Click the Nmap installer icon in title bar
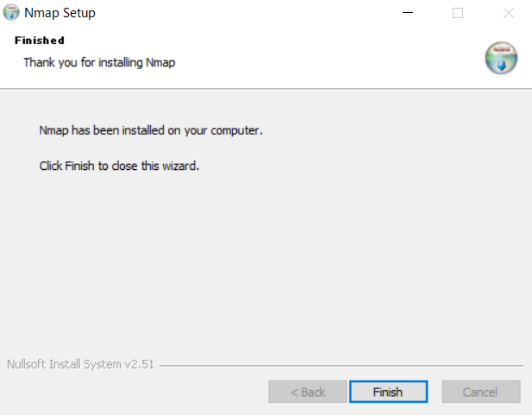Viewport: 532px width, 415px height. pyautogui.click(x=11, y=12)
